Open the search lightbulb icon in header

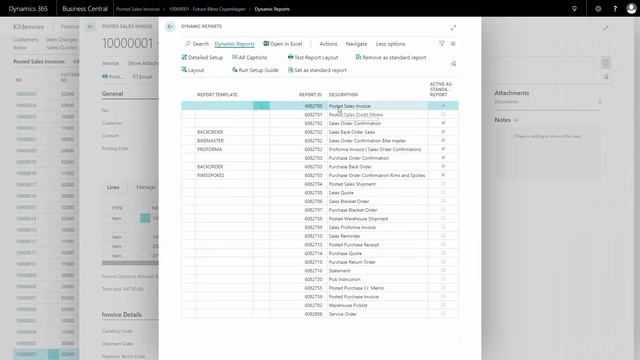tap(574, 9)
